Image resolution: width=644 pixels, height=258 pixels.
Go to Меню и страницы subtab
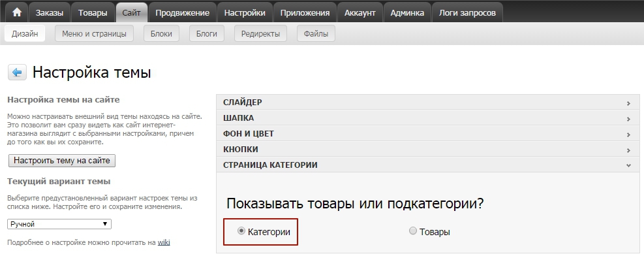[x=94, y=34]
